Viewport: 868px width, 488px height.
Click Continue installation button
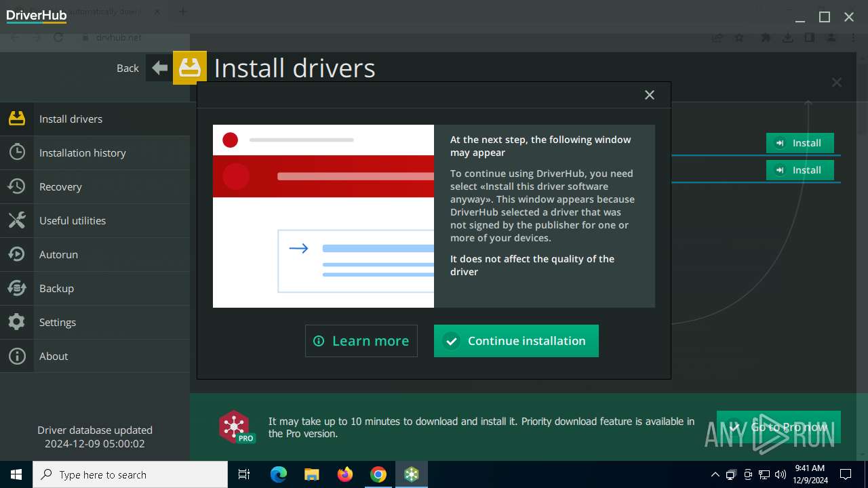(516, 341)
